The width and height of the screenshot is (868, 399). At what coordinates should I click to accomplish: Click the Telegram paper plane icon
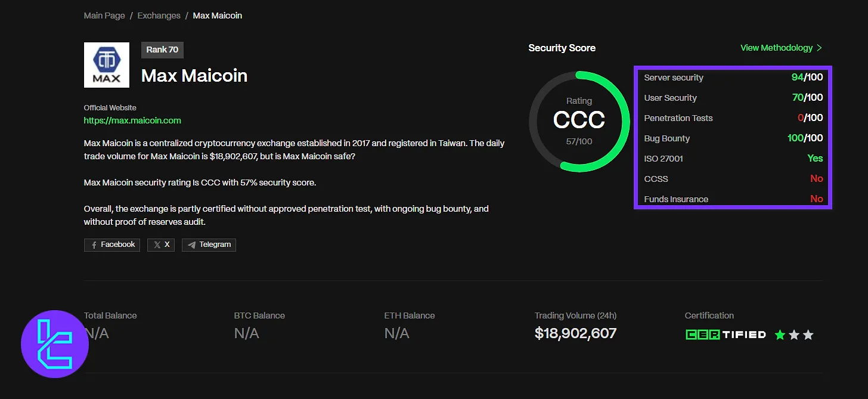(192, 245)
